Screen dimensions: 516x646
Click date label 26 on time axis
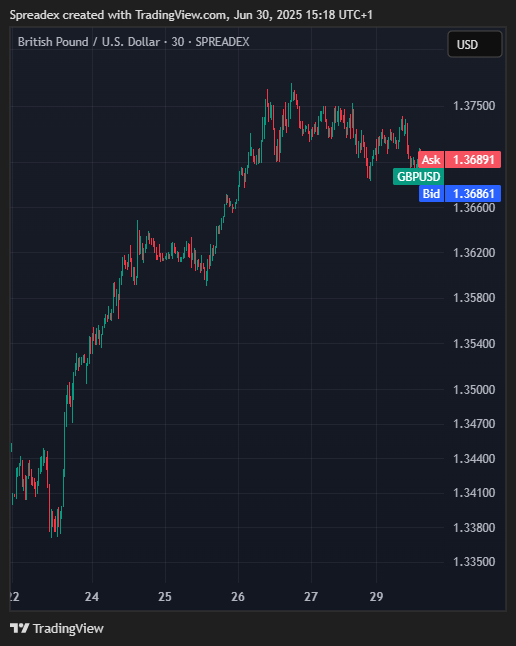238,597
